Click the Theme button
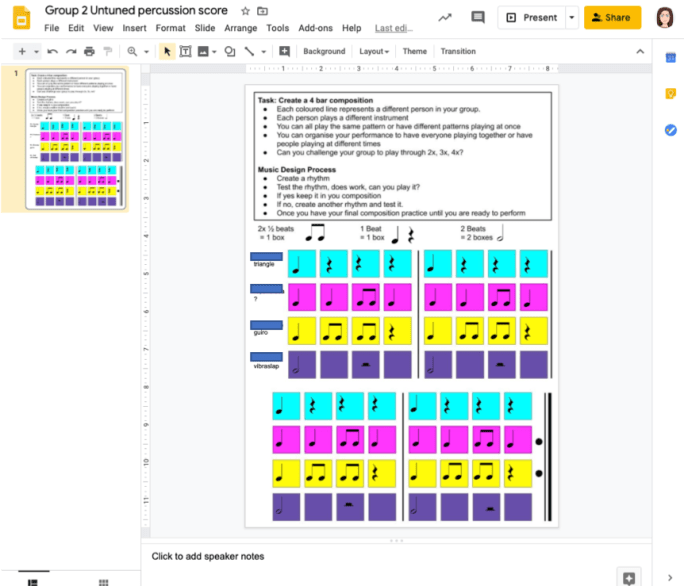 tap(414, 51)
